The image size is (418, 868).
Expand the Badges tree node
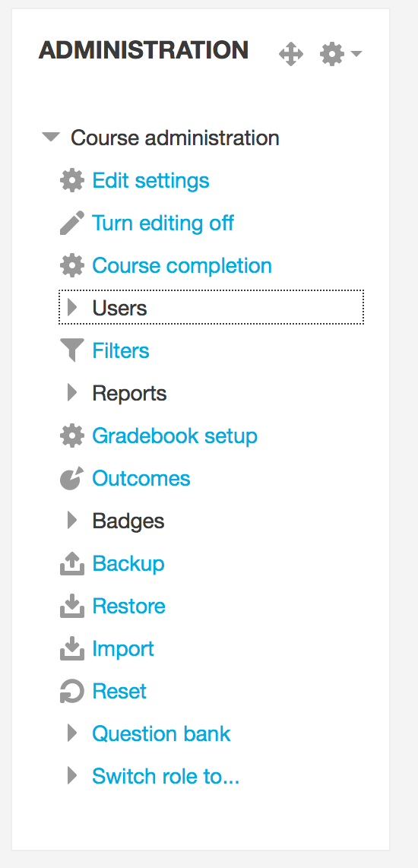(x=72, y=521)
